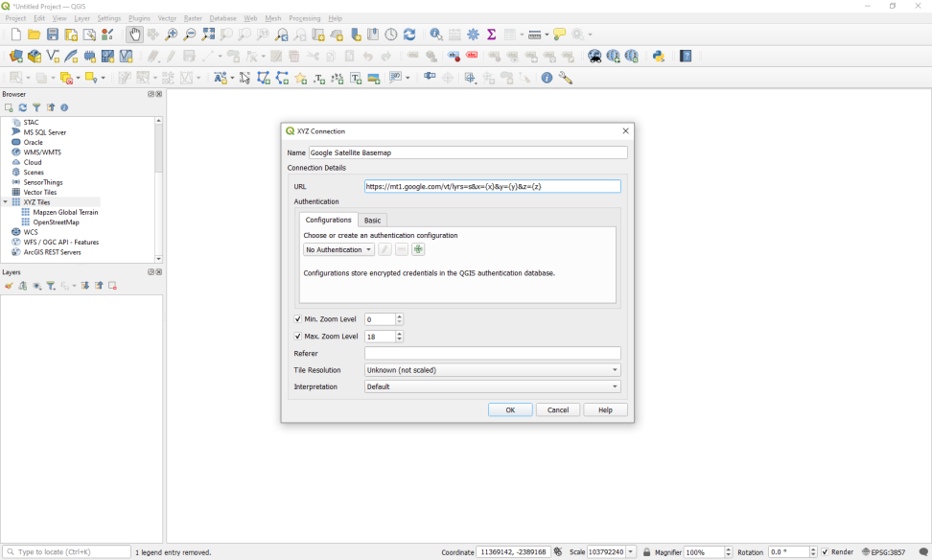932x560 pixels.
Task: Click Filter Legend icon in Layers panel
Action: pyautogui.click(x=51, y=286)
